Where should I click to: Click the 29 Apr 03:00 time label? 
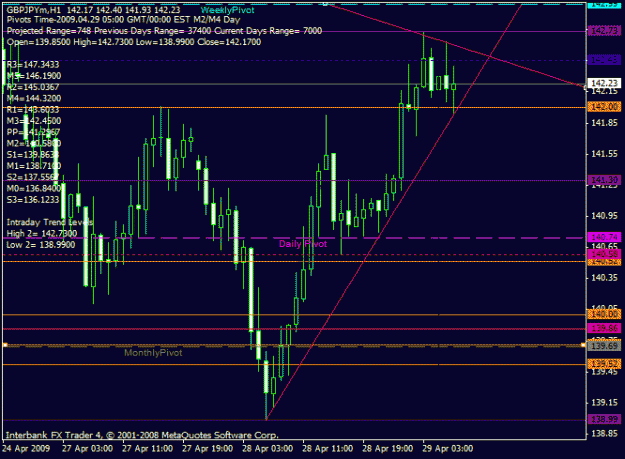click(448, 449)
